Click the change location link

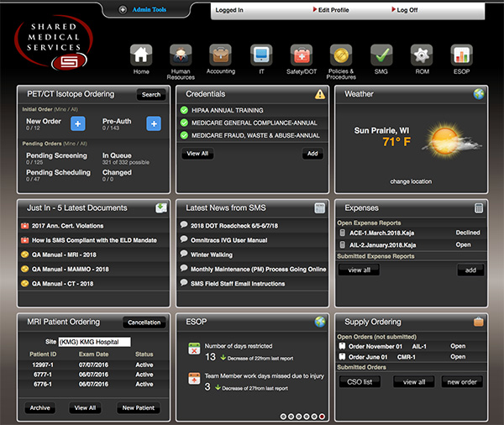[x=411, y=181]
